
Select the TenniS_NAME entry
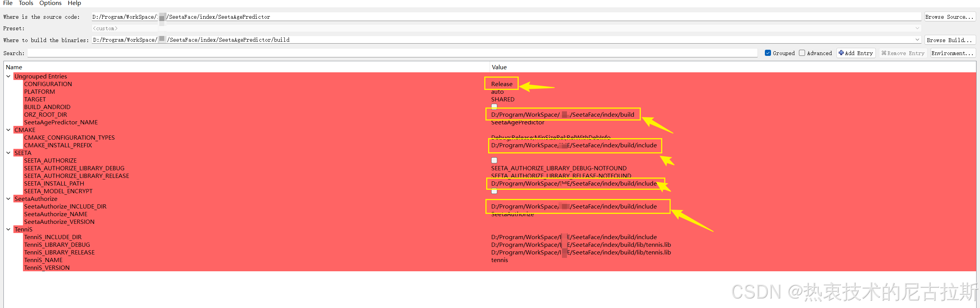43,260
